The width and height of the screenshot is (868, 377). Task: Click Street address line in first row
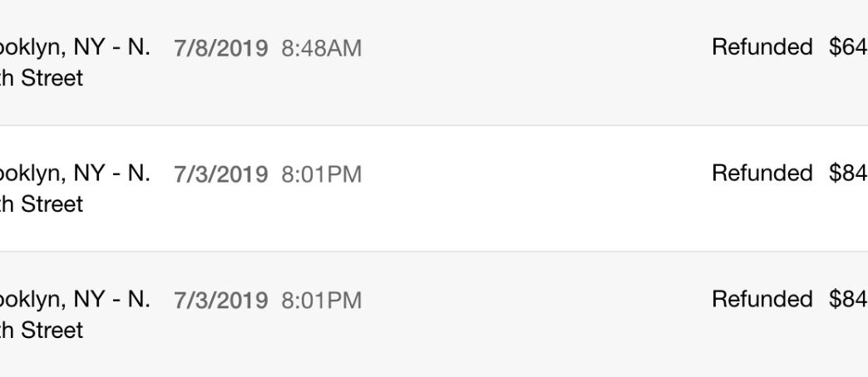click(42, 78)
